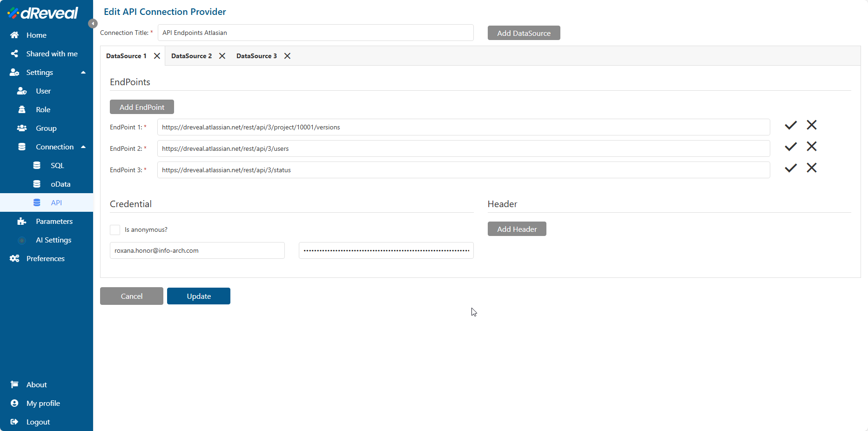Click the dReveal logo

coord(43,13)
